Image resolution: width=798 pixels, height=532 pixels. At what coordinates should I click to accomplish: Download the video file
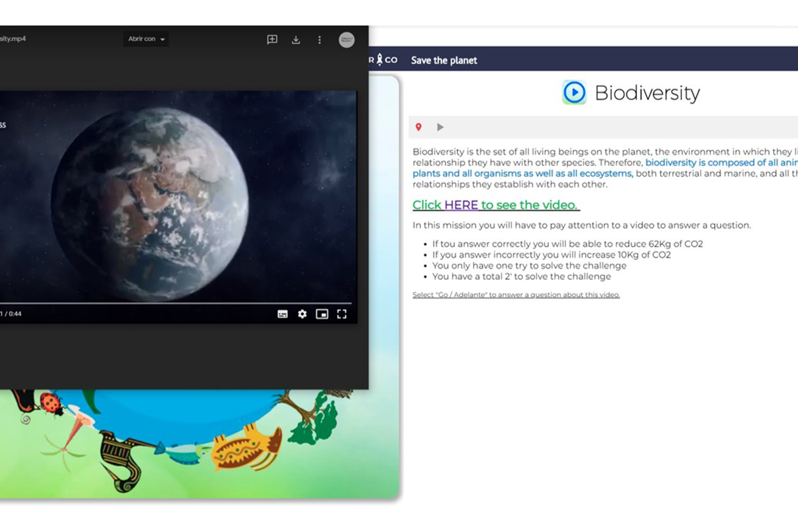[x=296, y=40]
